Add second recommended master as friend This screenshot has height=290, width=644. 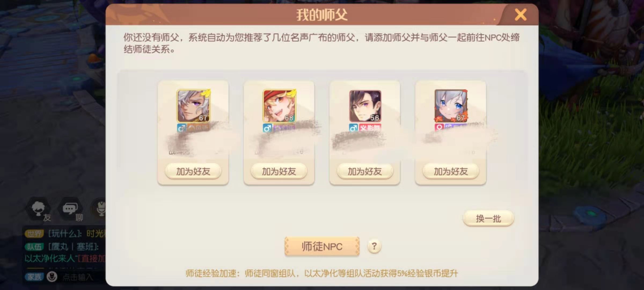point(279,171)
